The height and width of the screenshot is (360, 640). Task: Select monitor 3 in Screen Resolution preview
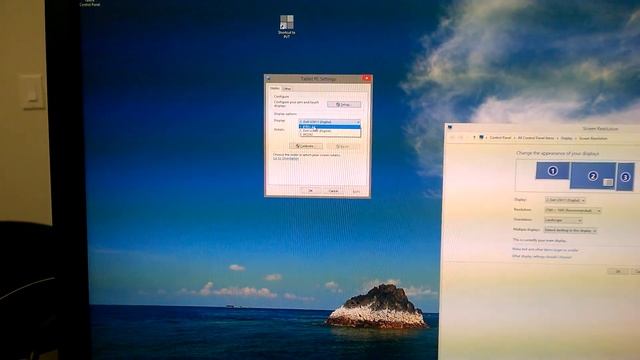(x=625, y=177)
